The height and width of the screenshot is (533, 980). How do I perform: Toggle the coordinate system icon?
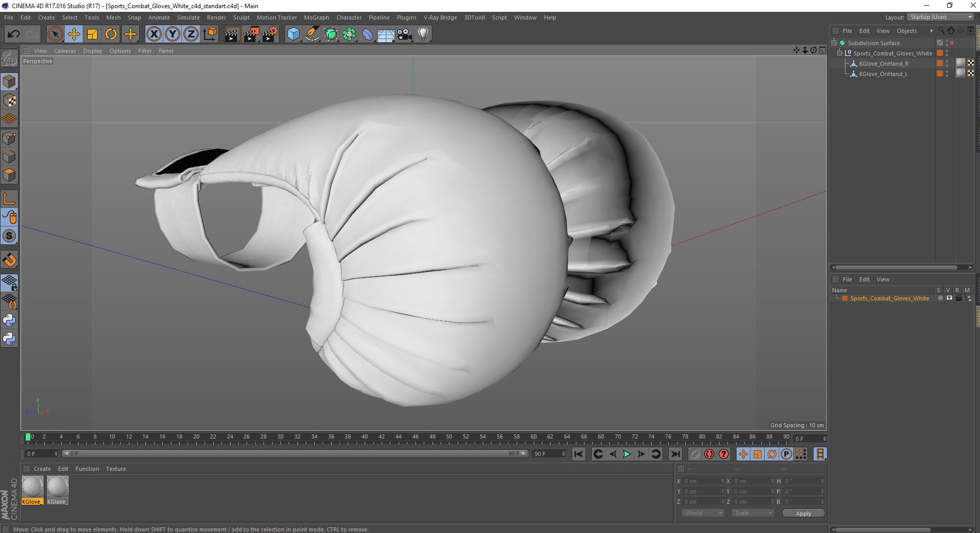pyautogui.click(x=210, y=34)
